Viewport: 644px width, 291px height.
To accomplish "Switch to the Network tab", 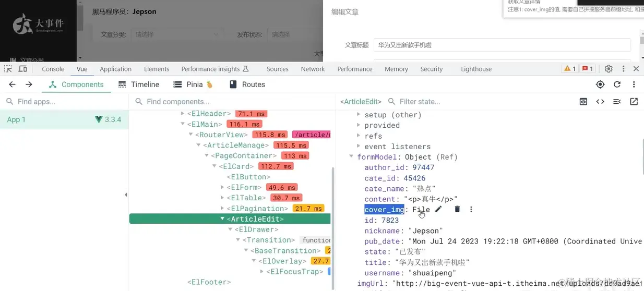I will tap(313, 69).
